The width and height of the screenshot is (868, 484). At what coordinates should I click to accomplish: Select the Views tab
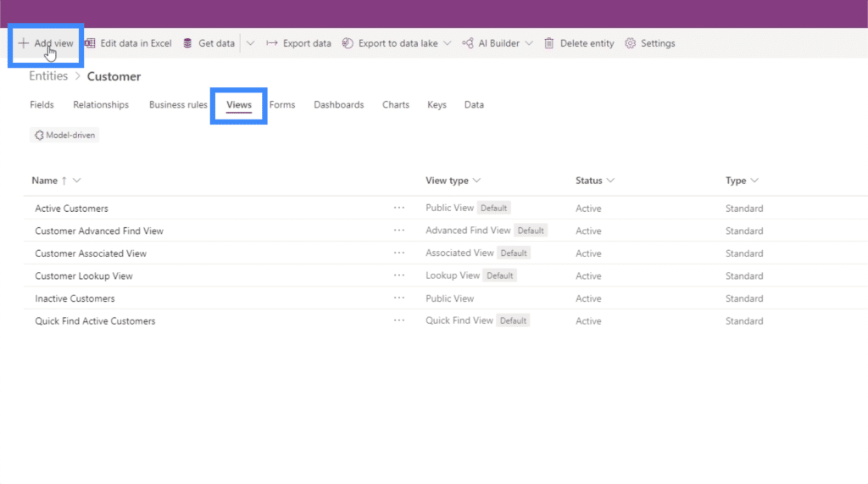tap(238, 104)
